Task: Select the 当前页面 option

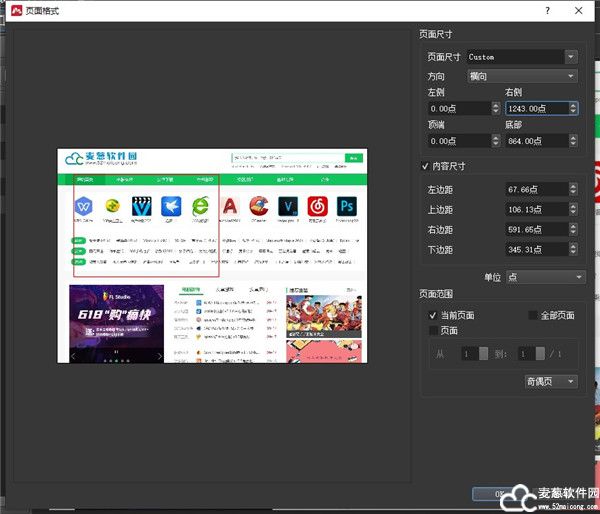Action: click(x=432, y=315)
